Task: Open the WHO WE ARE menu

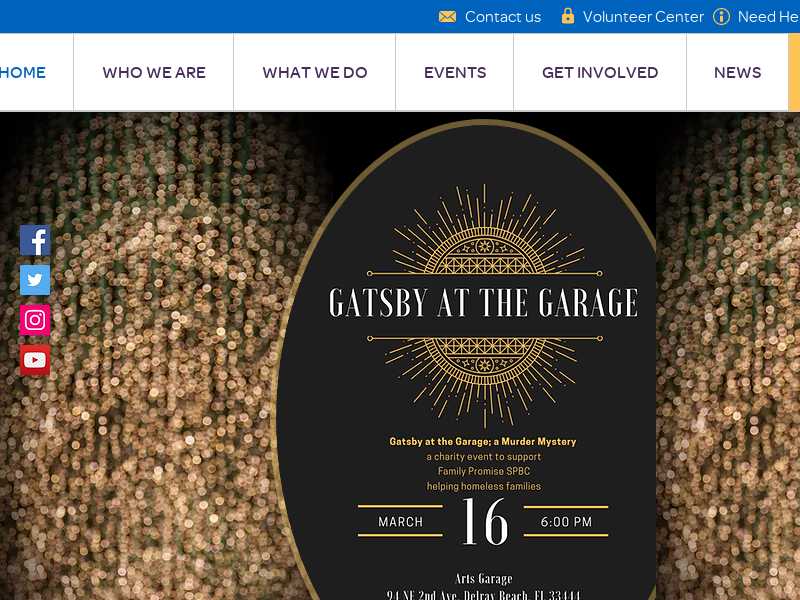Action: [154, 72]
